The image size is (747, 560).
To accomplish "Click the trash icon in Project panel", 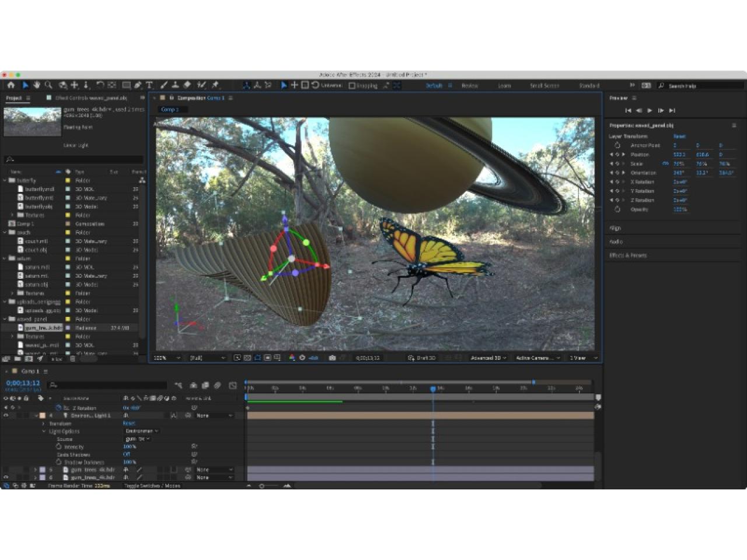I will click(72, 359).
